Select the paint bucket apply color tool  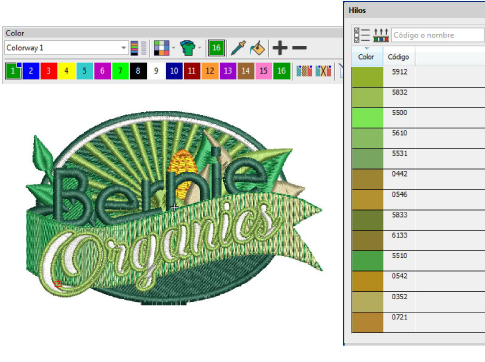(x=257, y=48)
